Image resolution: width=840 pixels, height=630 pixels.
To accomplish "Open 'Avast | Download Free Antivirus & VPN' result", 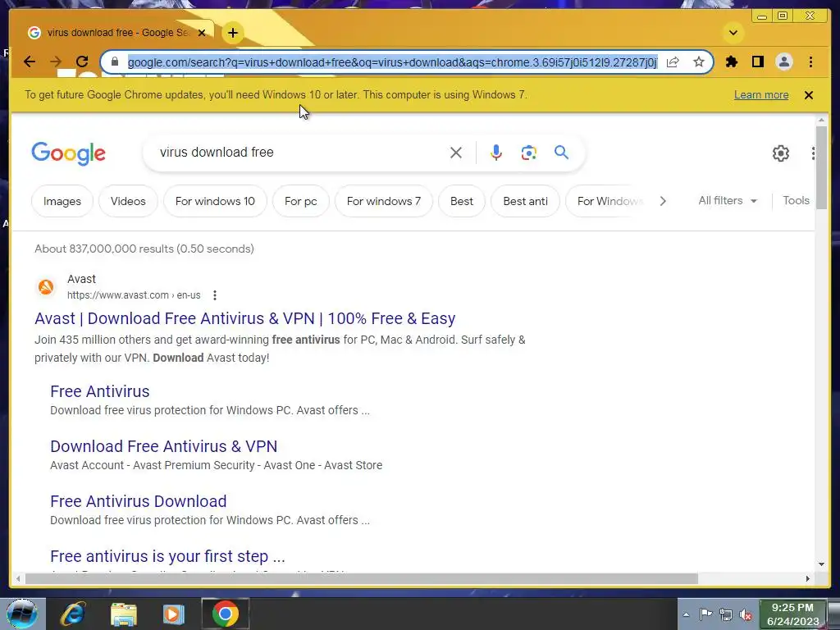I will click(x=244, y=319).
